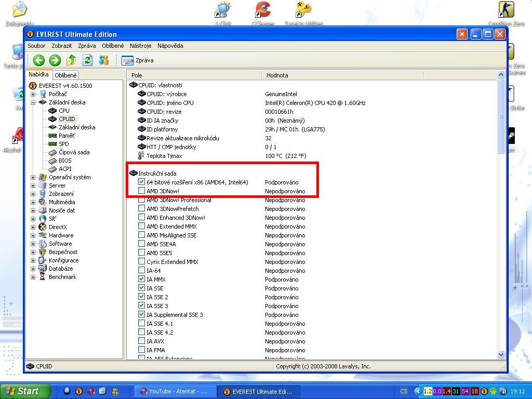Viewport: 532px width, 399px height.
Task: Switch to the Oblíbené tab
Action: pyautogui.click(x=66, y=75)
